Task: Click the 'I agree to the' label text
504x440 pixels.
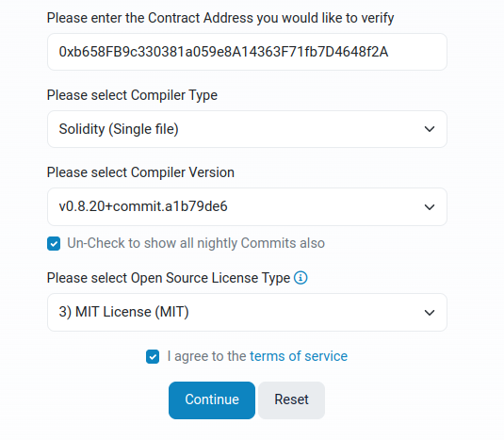Action: coord(206,356)
